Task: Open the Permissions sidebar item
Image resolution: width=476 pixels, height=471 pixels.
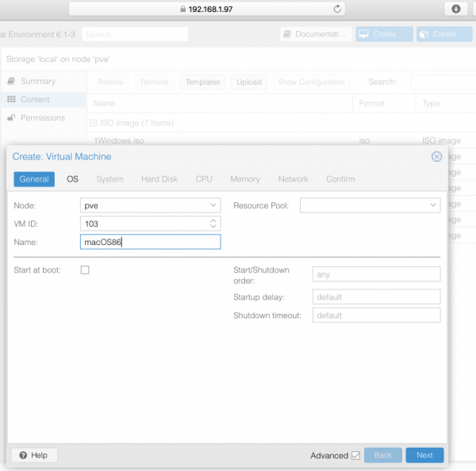Action: coord(42,117)
